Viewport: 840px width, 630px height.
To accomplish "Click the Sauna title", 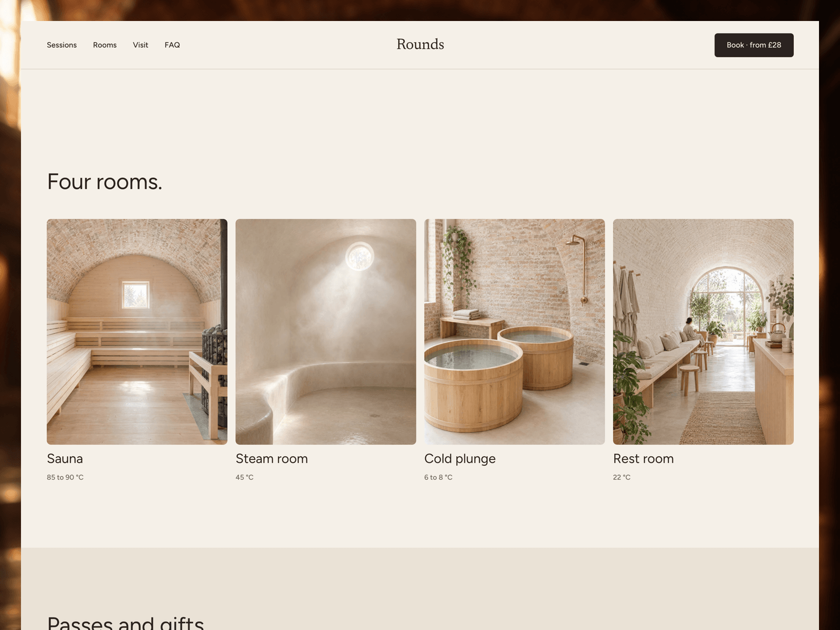I will 65,459.
